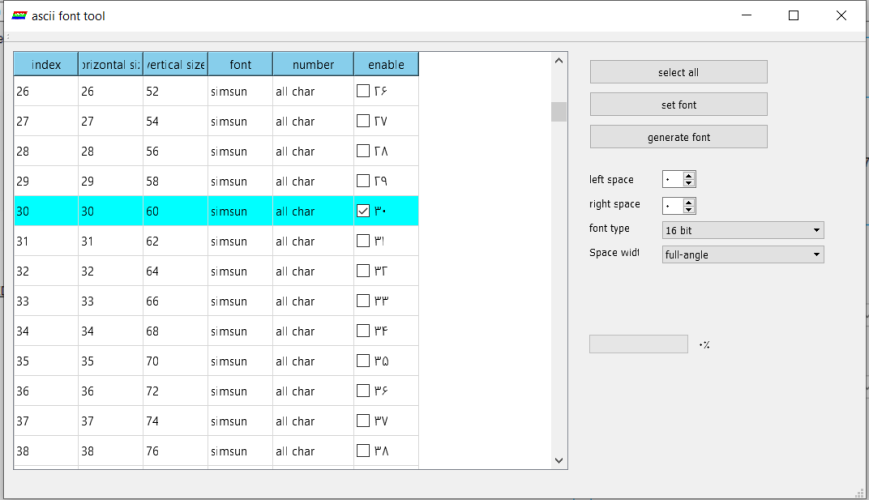Increase the left space value

(x=690, y=176)
